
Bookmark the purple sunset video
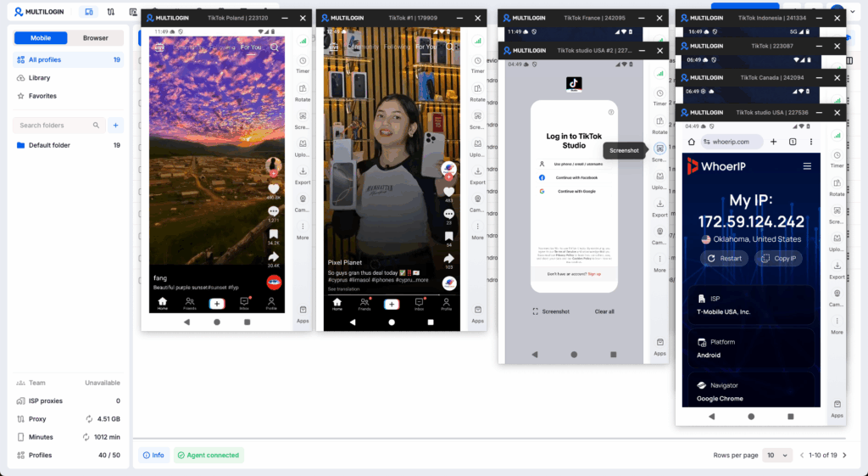point(274,234)
